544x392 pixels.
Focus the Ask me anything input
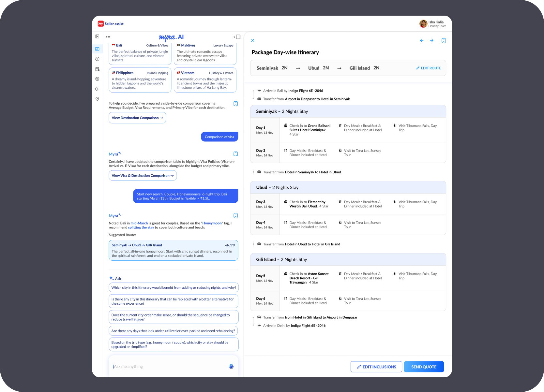pyautogui.click(x=170, y=367)
